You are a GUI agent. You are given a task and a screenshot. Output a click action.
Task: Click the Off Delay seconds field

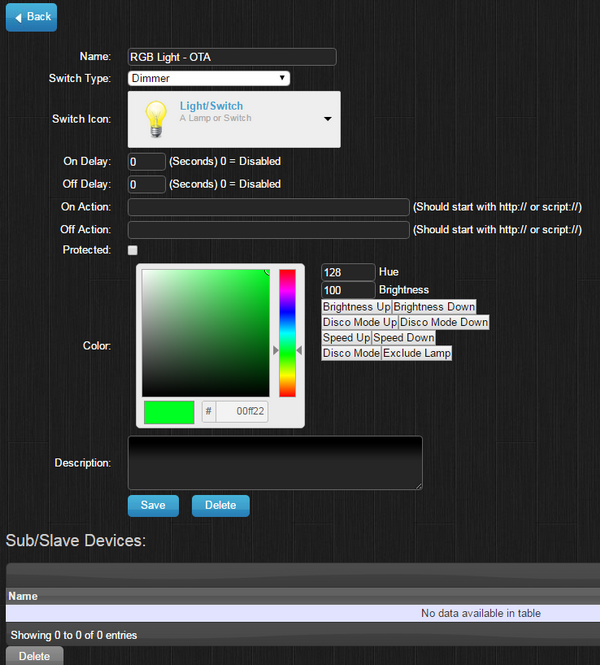[x=147, y=184]
